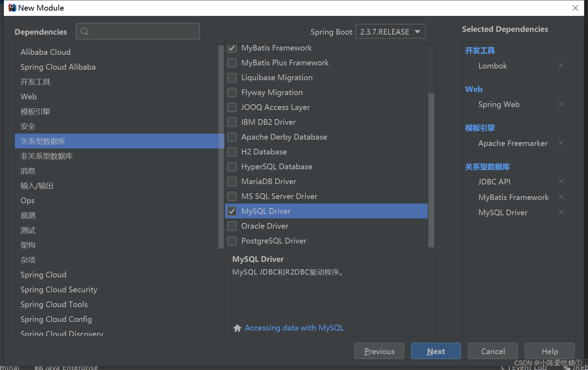
Task: Open the 非关系型数据库 category
Action: pos(117,156)
